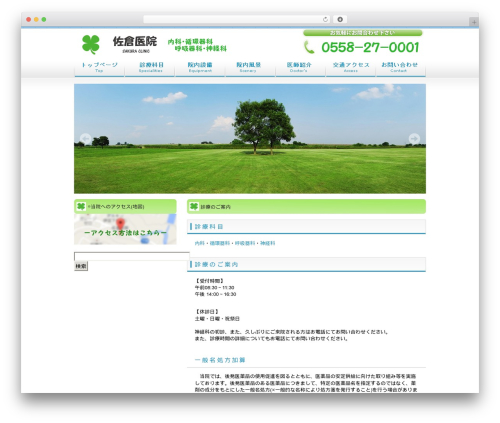Show previous slide with left arrow
Image resolution: width=500 pixels, height=423 pixels.
86,139
